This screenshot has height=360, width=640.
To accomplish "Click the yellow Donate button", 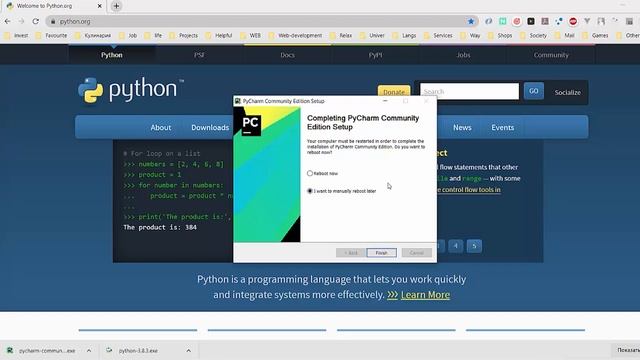I will (x=394, y=92).
